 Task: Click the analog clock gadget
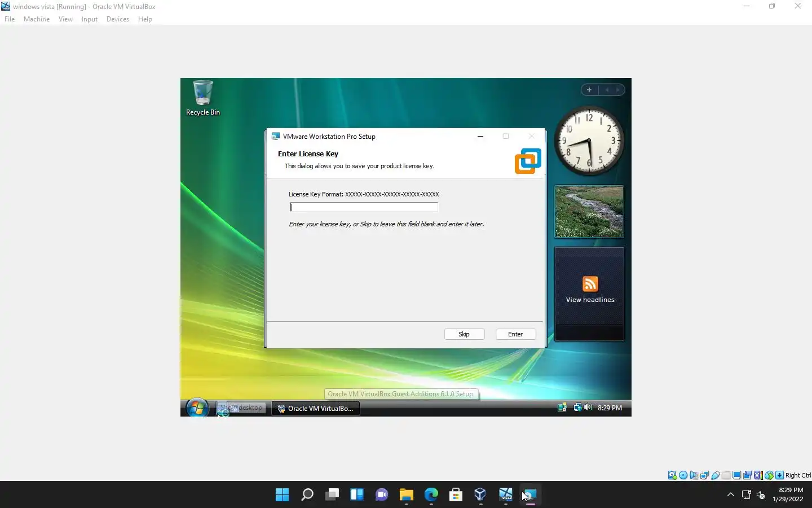click(589, 141)
